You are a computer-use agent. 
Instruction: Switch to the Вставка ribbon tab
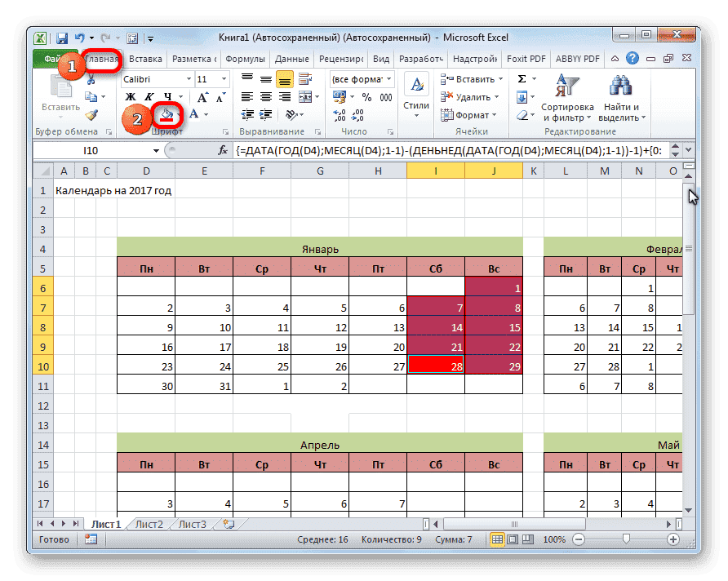coord(145,58)
